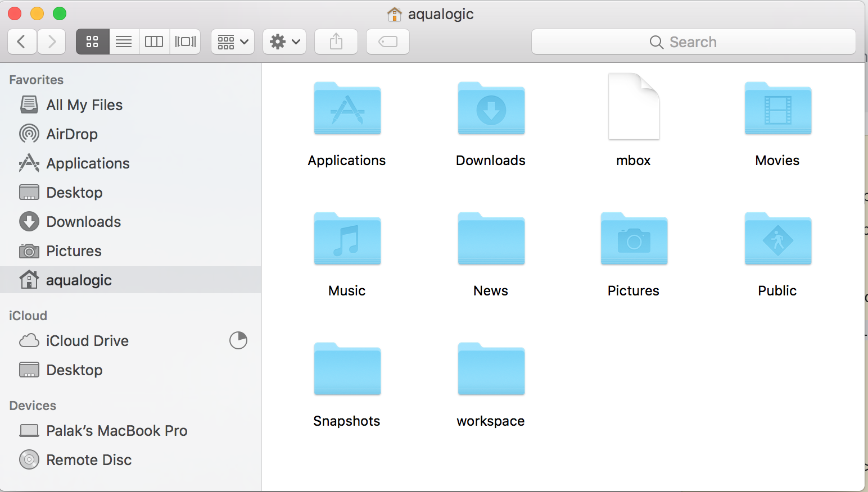The width and height of the screenshot is (868, 492).
Task: Click the Search field
Action: pos(693,42)
